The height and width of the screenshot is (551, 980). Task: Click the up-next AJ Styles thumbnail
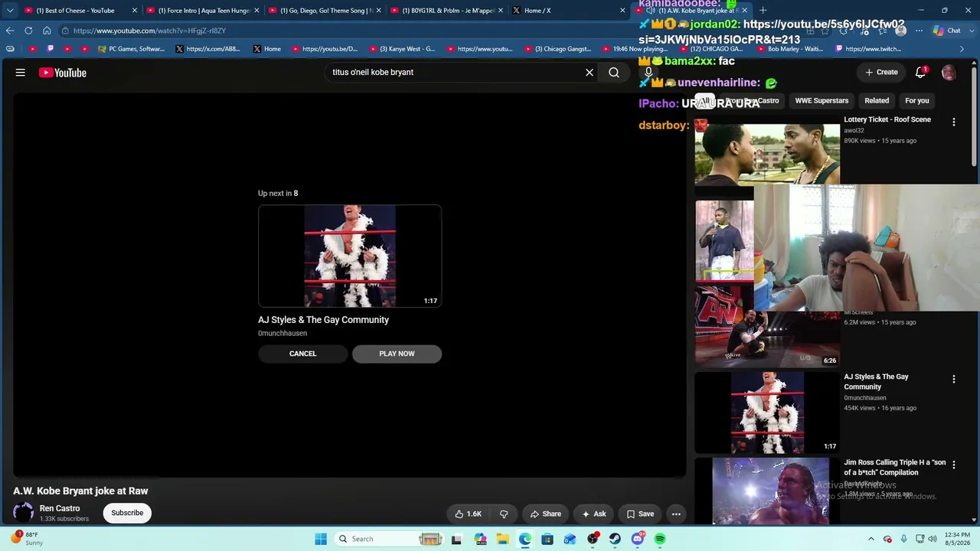(x=350, y=256)
